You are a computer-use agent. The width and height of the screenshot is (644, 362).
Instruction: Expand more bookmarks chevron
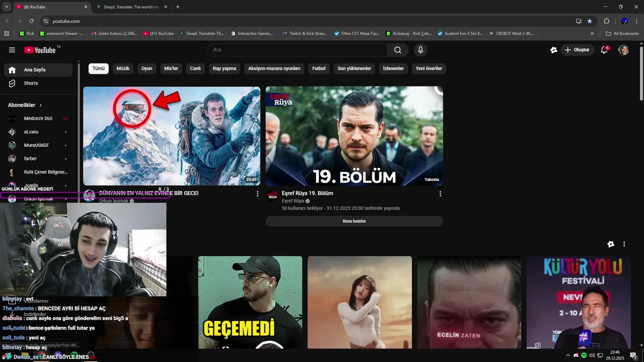tap(592, 34)
